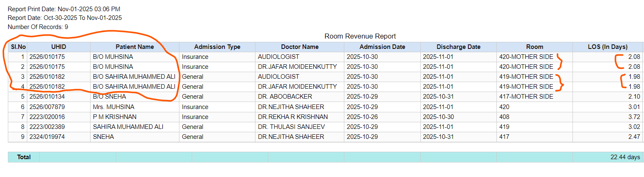Viewport: 644px width, 177px height.
Task: Click the UHID column header
Action: (x=59, y=47)
